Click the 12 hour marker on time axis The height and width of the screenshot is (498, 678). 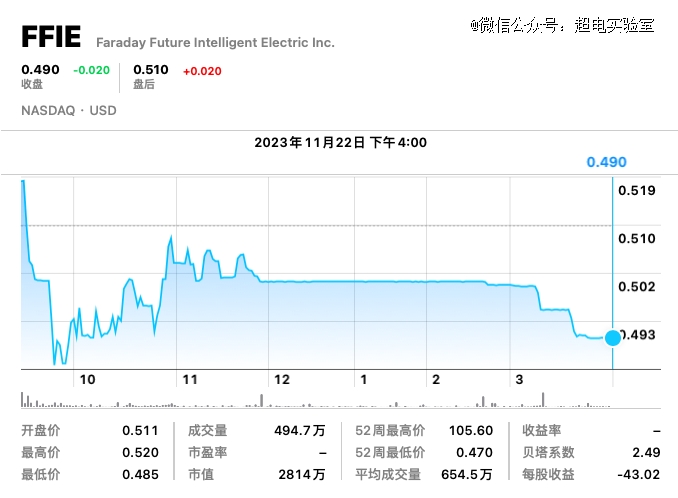[282, 380]
